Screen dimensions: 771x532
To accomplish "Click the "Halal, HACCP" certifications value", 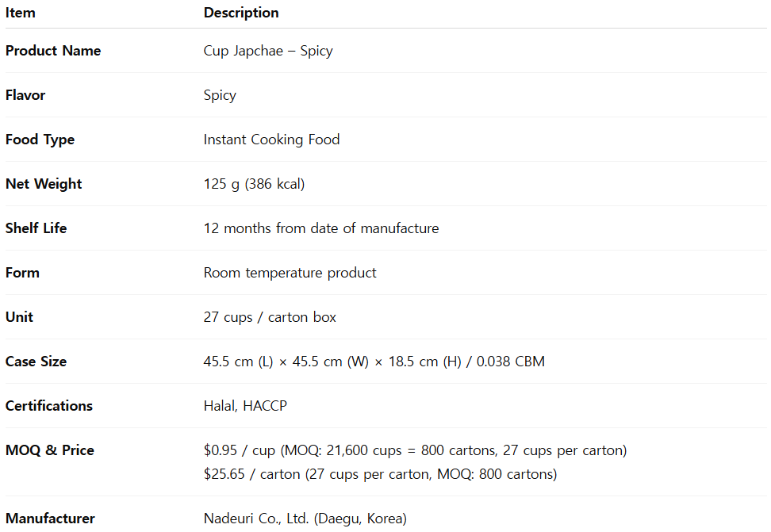I will pos(245,406).
